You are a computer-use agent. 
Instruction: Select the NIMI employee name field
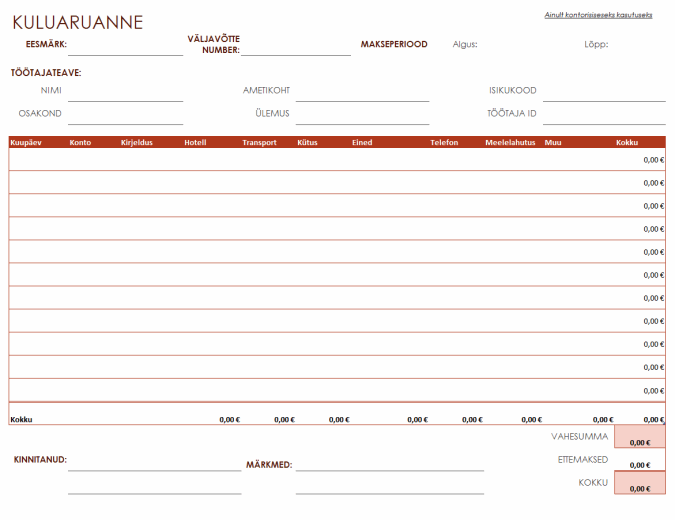pyautogui.click(x=125, y=91)
